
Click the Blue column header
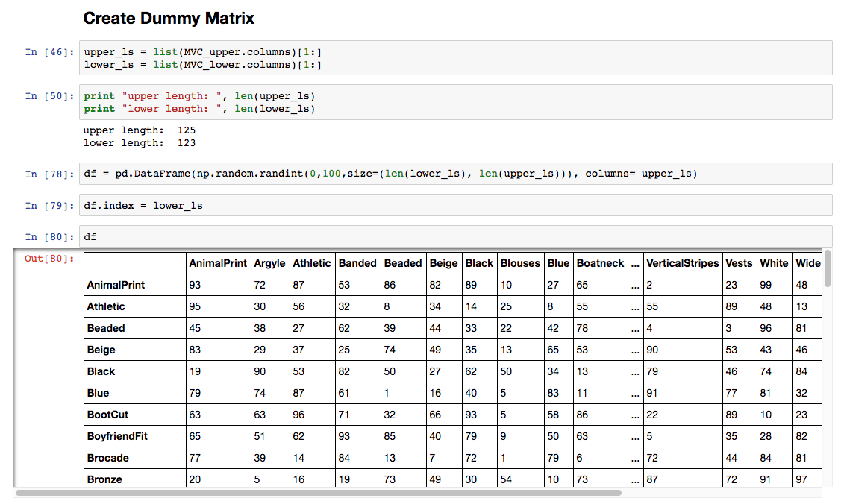point(558,263)
